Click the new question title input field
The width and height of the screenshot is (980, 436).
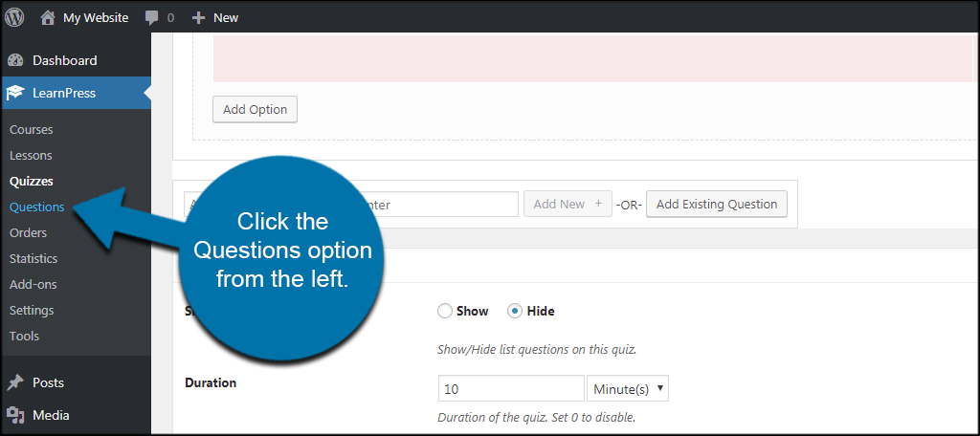(351, 205)
